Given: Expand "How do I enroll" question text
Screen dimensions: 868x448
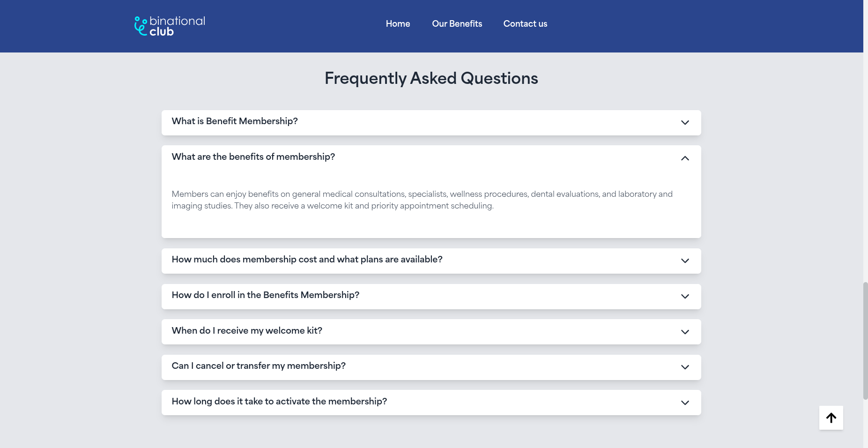Looking at the screenshot, I should (265, 295).
